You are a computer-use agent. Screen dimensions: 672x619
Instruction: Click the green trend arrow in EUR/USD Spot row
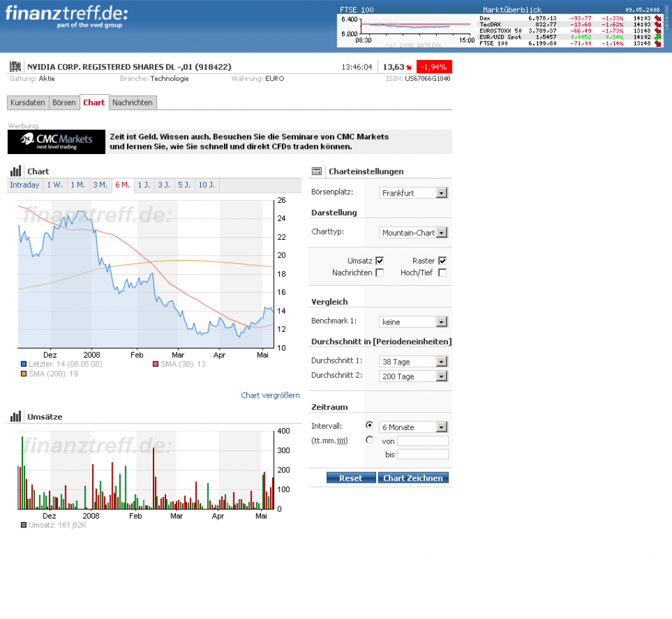pos(658,37)
